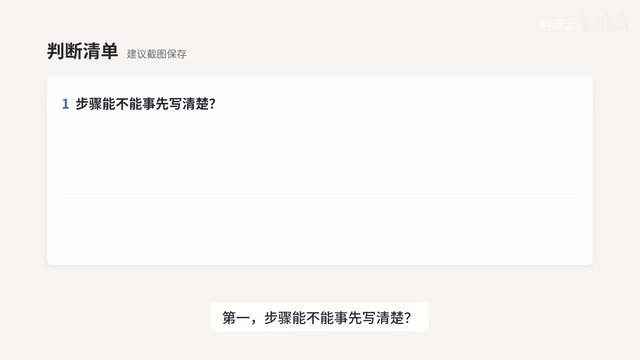Click the bottom subtitle caption box

pos(320,317)
